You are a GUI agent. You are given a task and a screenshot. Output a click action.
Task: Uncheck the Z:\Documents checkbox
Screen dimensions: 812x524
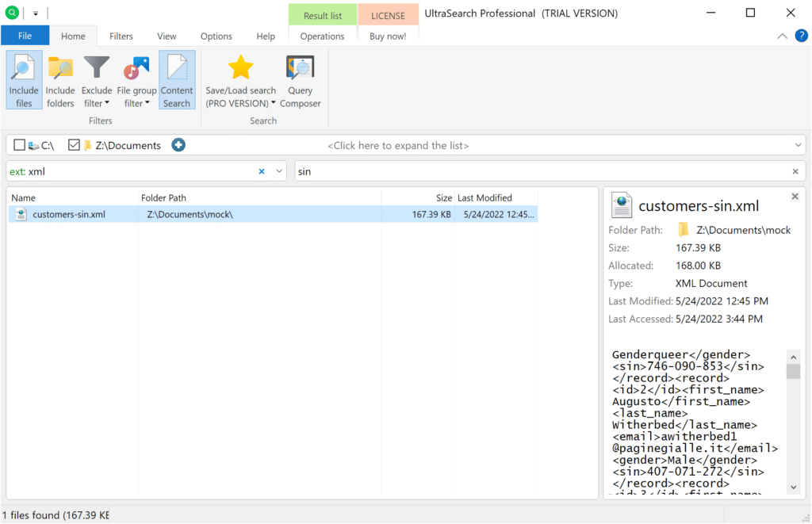[74, 145]
